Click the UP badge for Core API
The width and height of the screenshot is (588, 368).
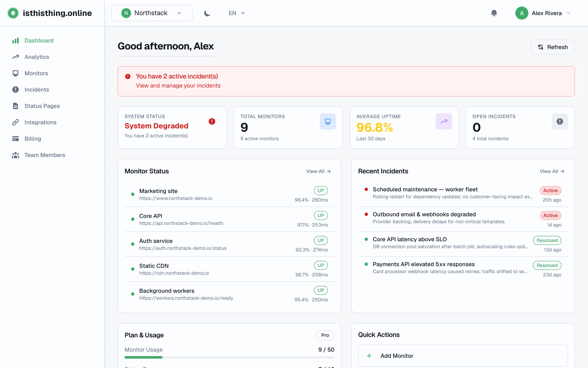click(x=321, y=215)
